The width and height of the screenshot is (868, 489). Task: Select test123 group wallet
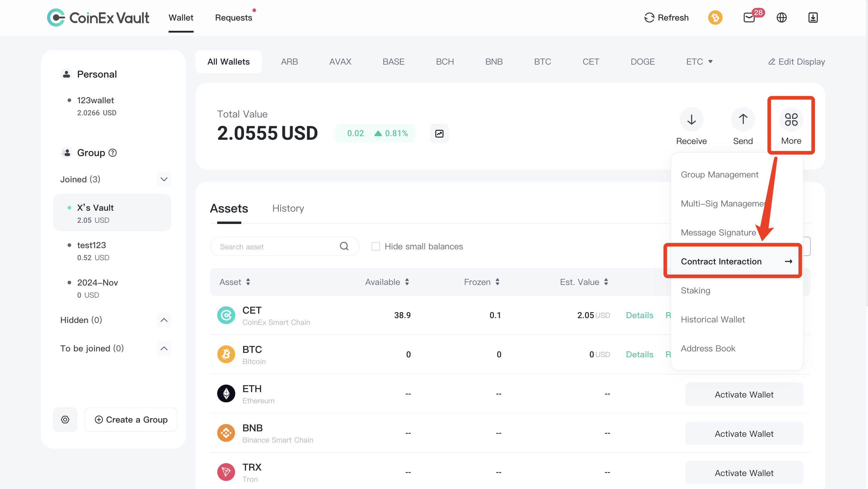click(112, 251)
